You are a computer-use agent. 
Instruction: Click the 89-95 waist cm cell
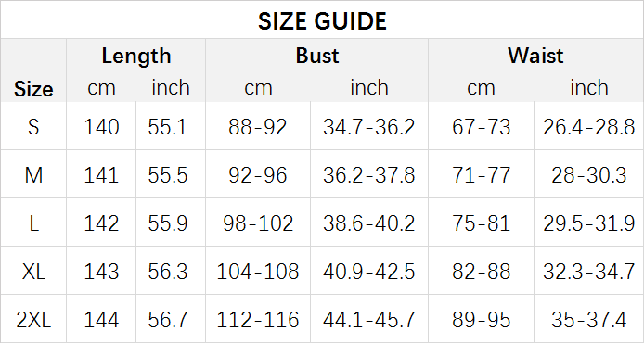coord(481,320)
